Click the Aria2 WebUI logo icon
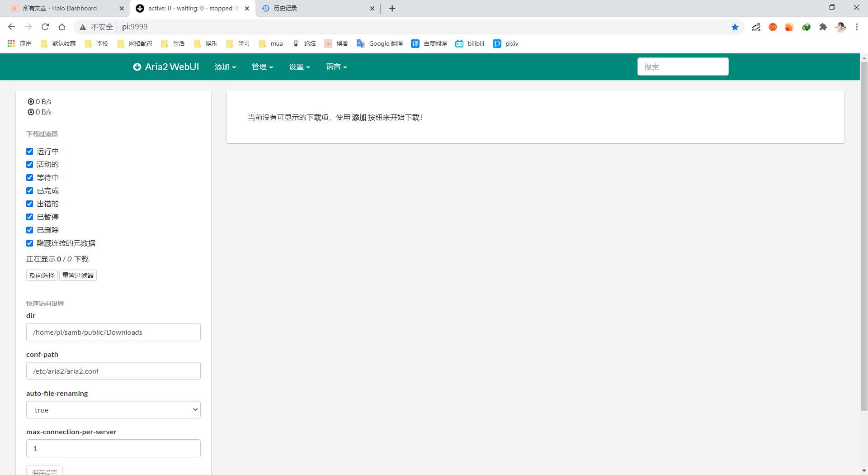The image size is (868, 475). 137,67
